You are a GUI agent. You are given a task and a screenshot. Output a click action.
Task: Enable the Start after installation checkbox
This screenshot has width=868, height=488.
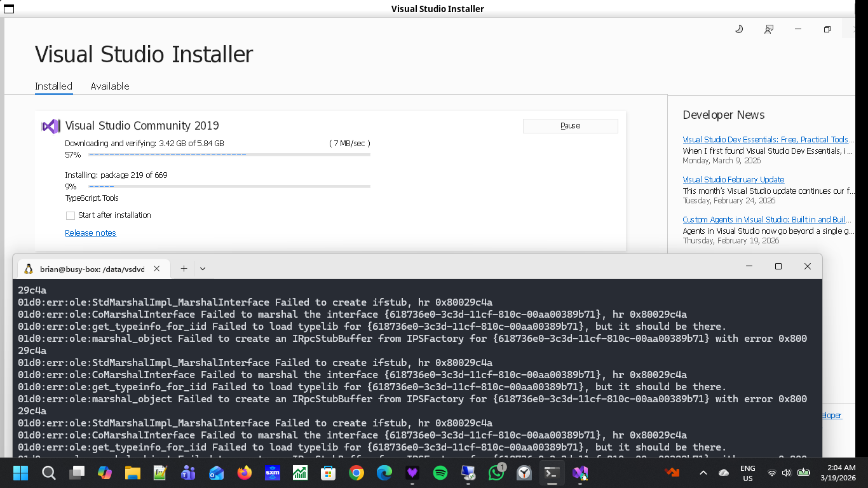point(71,215)
